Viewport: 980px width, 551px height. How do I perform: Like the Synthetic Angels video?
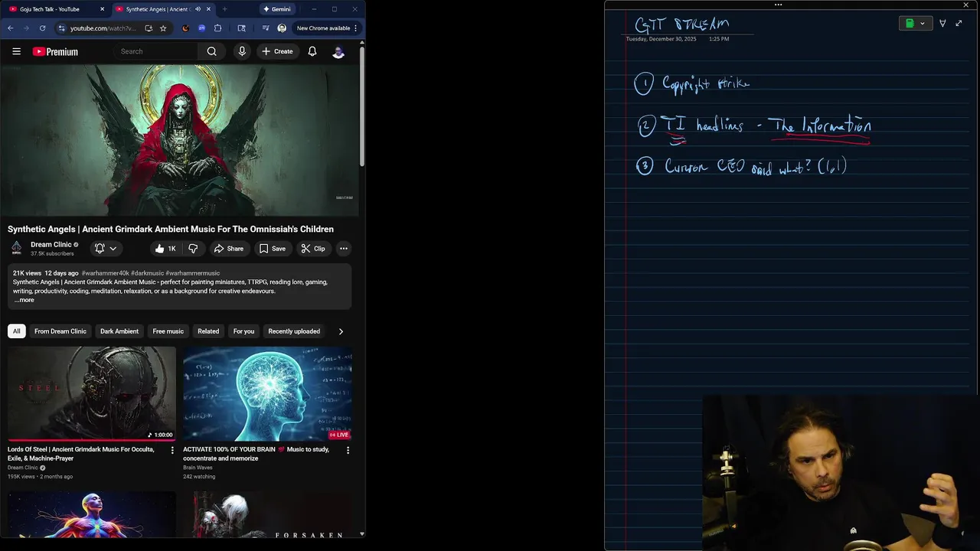[165, 249]
